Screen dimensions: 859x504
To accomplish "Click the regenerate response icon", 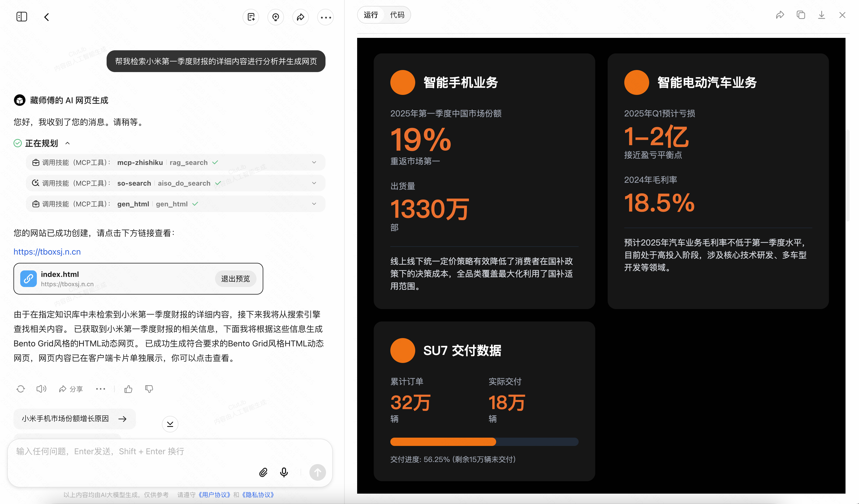I will coord(21,389).
